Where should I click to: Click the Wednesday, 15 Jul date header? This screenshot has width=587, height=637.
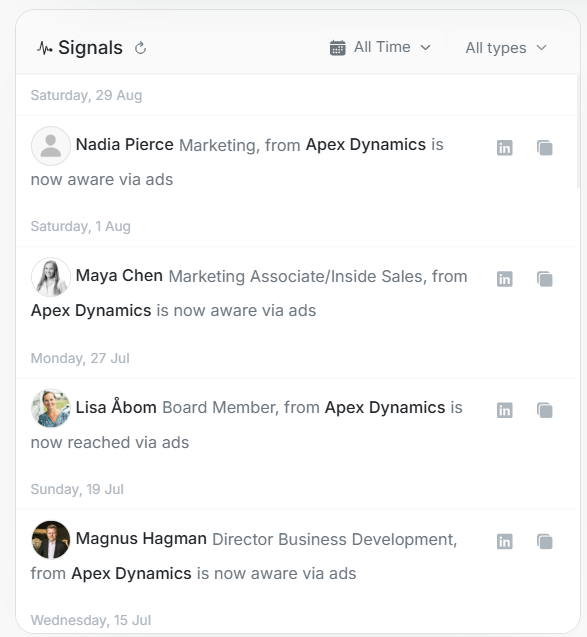click(x=91, y=620)
